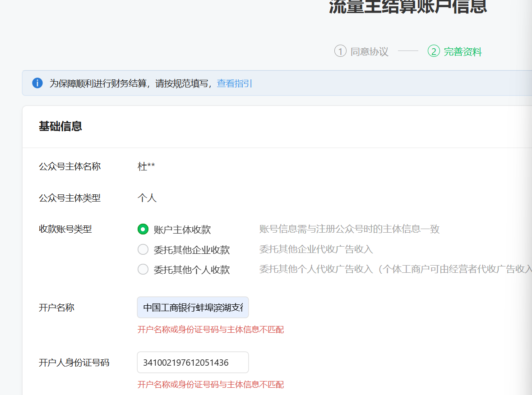
Task: Choose the 委托其他个人收款 radio option
Action: click(143, 270)
